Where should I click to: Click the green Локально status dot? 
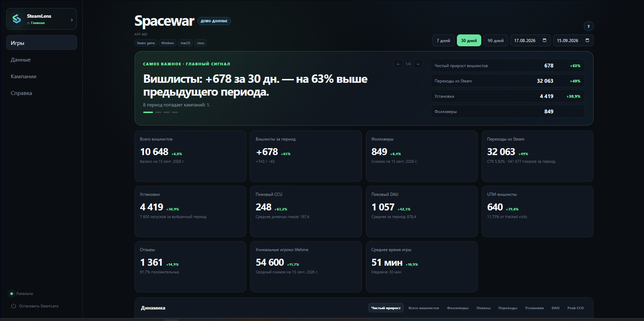(x=11, y=294)
